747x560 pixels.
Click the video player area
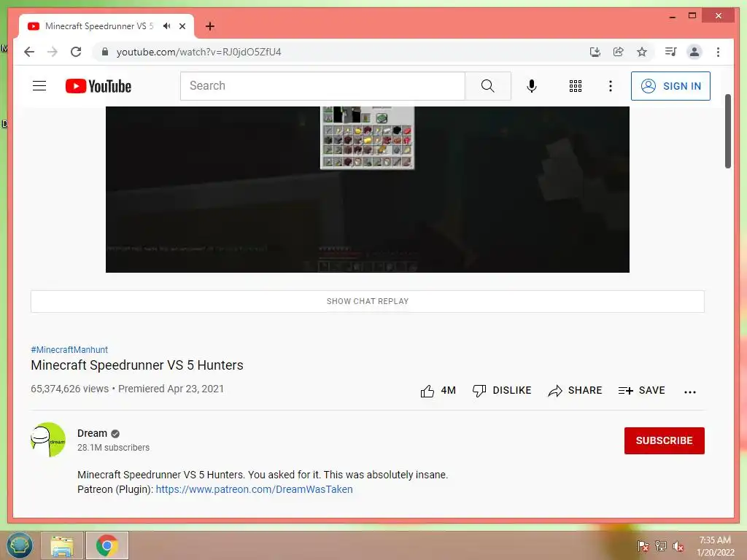pos(368,190)
